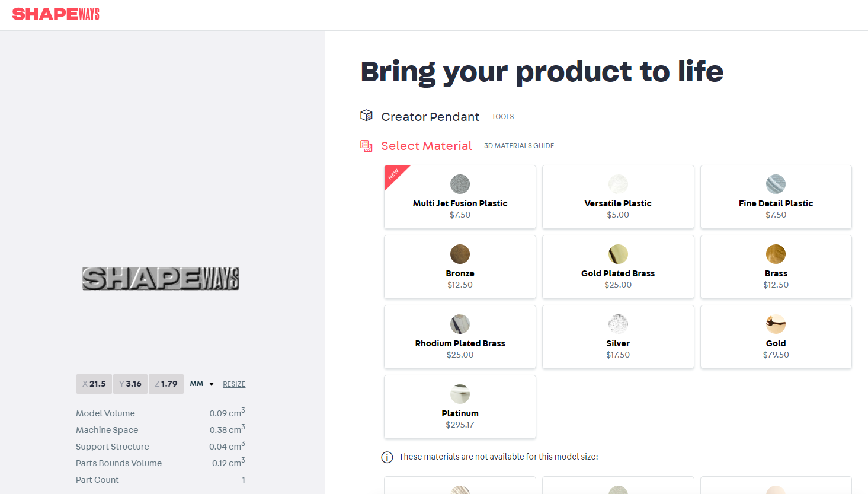Pick the Gold Plated Brass swatch icon
This screenshot has width=868, height=494.
coord(618,254)
